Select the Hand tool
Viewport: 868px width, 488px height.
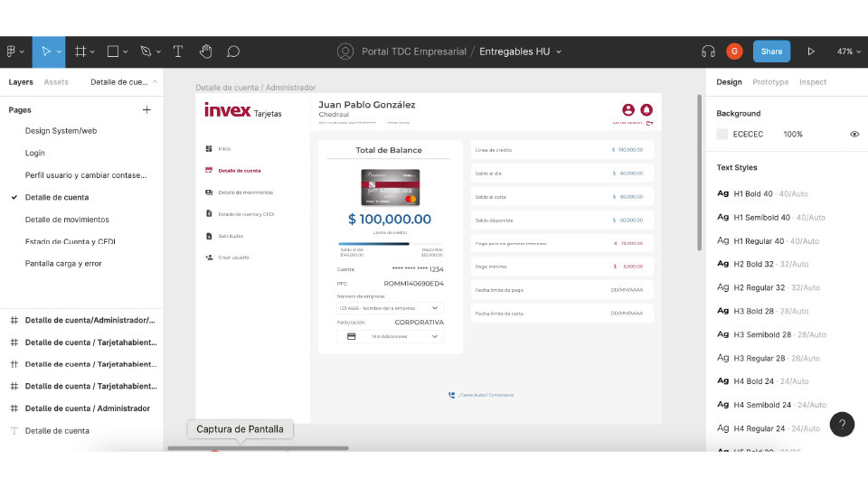pos(205,52)
